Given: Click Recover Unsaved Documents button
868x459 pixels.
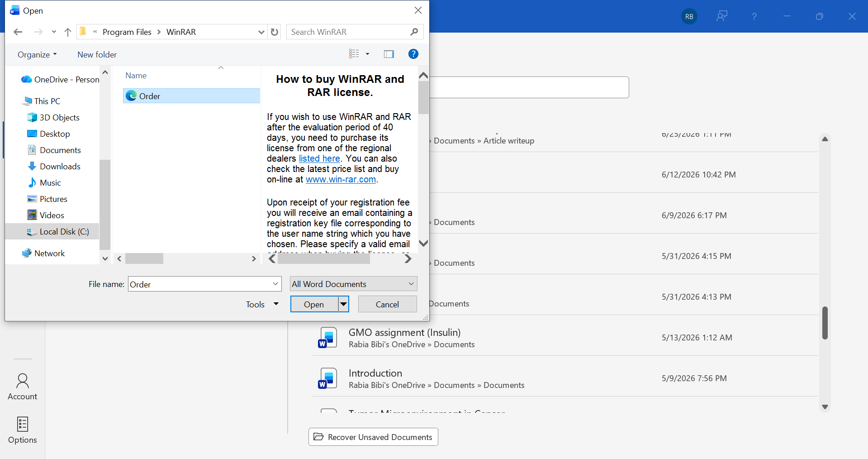Looking at the screenshot, I should click(373, 437).
